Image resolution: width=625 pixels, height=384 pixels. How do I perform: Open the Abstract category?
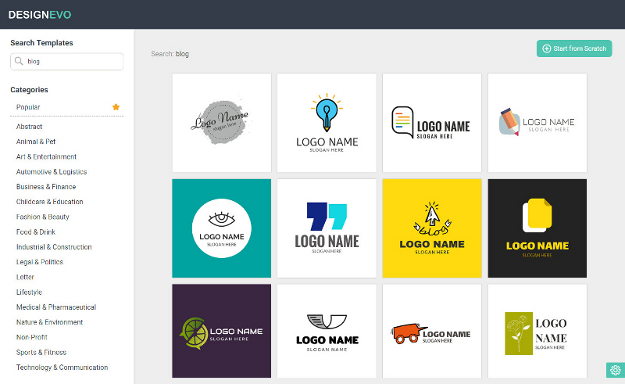tap(29, 126)
